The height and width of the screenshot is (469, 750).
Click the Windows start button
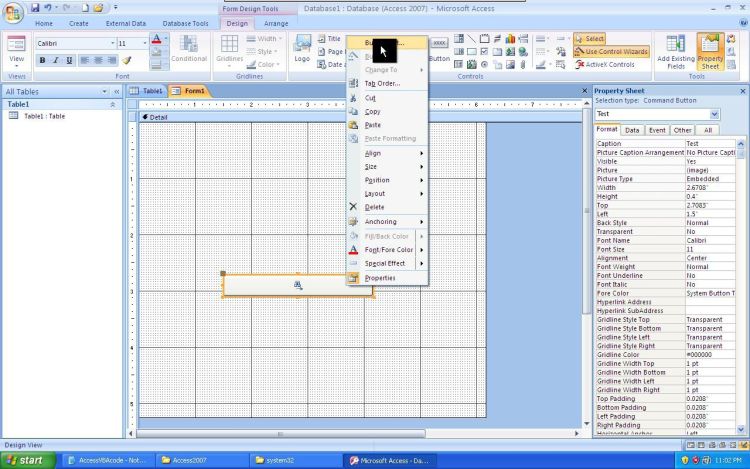coord(28,460)
